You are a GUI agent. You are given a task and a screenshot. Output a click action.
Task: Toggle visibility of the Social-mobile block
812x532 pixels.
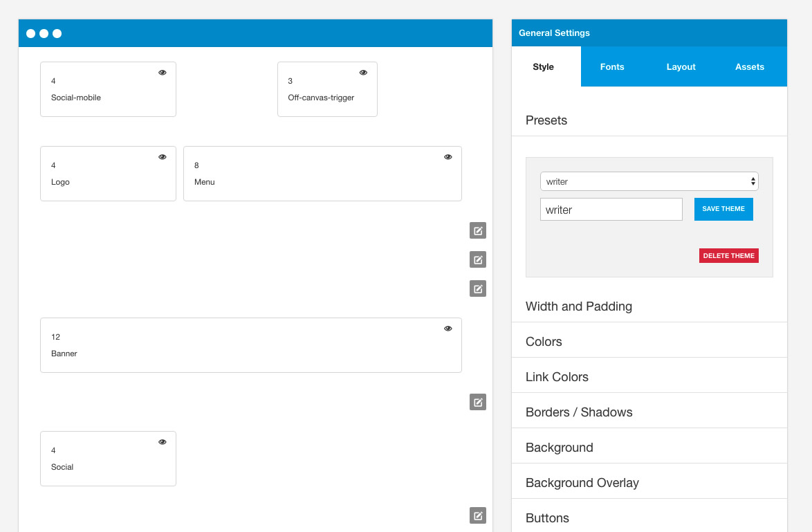pos(163,73)
